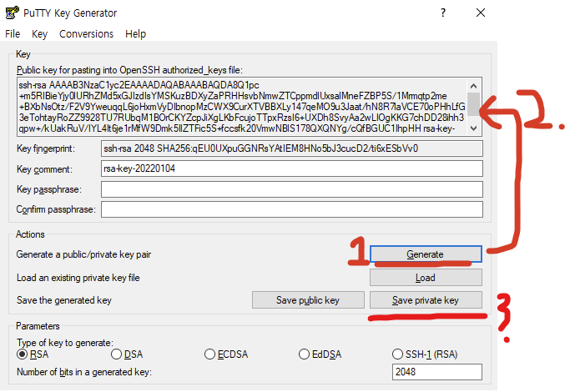
Task: Click the PuTTY Key Generator title icon
Action: pyautogui.click(x=12, y=13)
